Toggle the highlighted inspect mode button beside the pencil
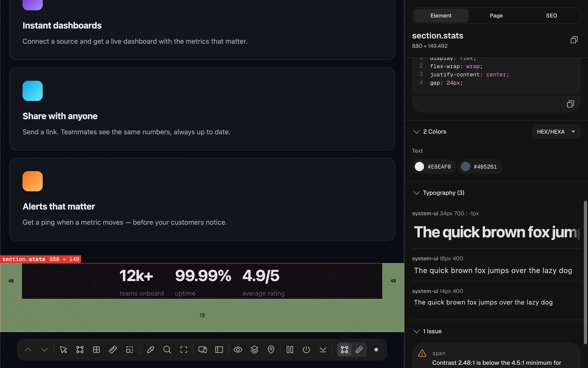This screenshot has width=588, height=368. click(345, 350)
